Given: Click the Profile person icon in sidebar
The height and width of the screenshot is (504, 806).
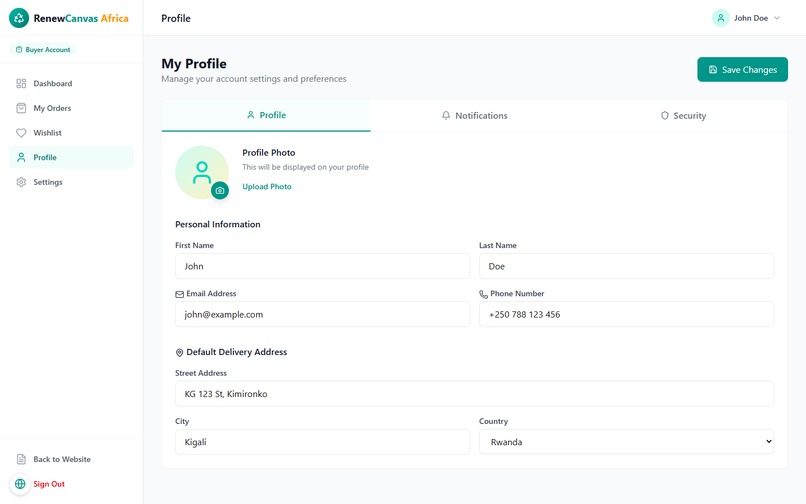Looking at the screenshot, I should [21, 157].
